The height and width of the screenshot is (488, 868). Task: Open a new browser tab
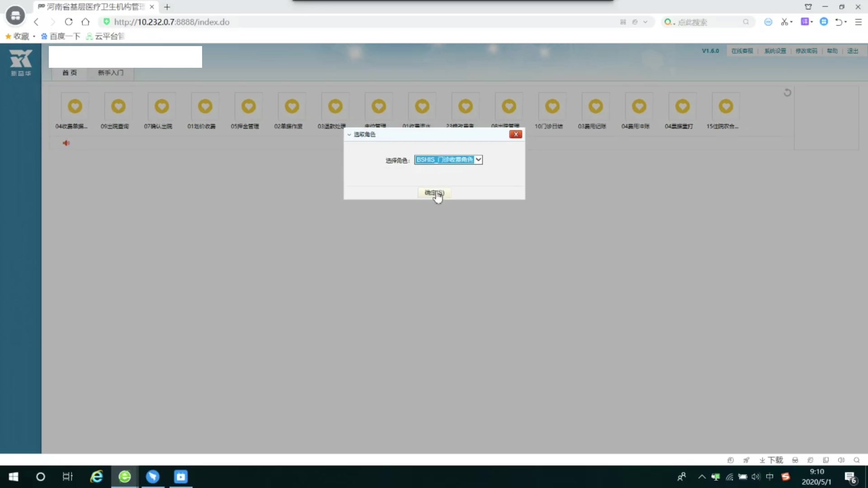pyautogui.click(x=167, y=7)
